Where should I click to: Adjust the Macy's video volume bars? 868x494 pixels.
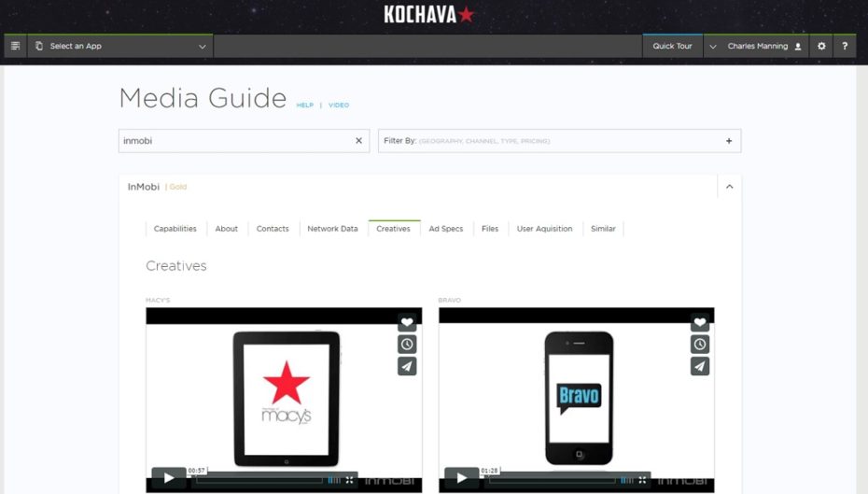(334, 480)
